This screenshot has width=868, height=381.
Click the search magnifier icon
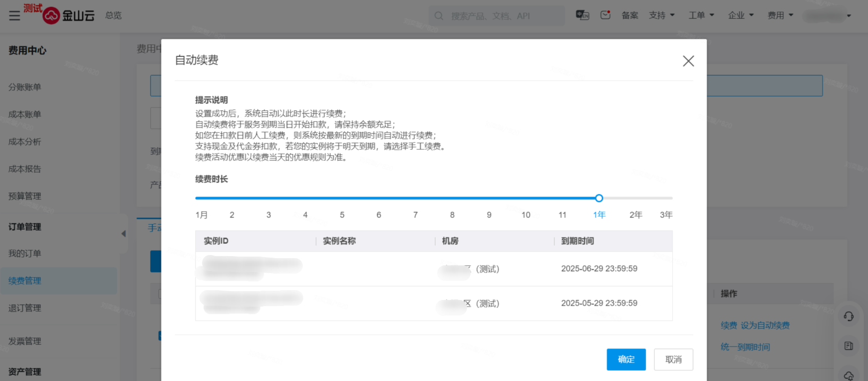click(x=439, y=16)
